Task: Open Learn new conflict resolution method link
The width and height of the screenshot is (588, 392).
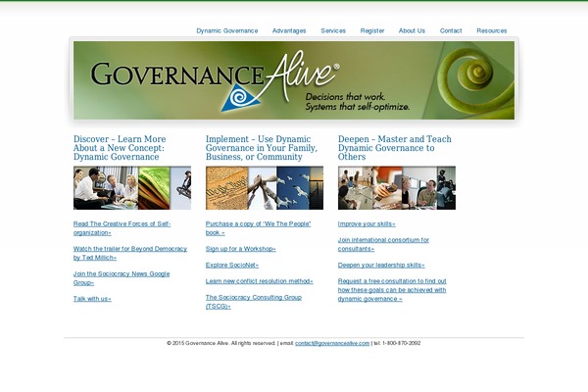Action: pos(259,281)
